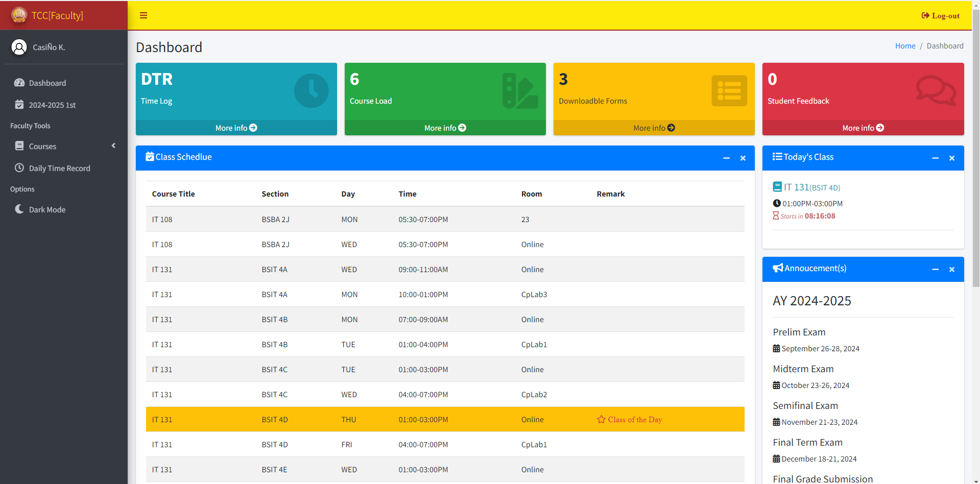
Task: Click the BSIT 4E section cell
Action: pos(274,470)
